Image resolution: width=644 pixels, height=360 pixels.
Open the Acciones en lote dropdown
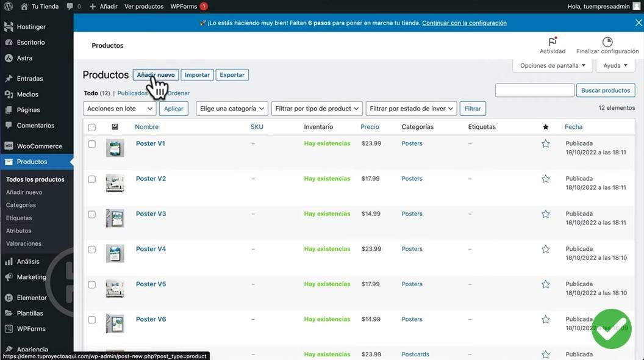120,109
